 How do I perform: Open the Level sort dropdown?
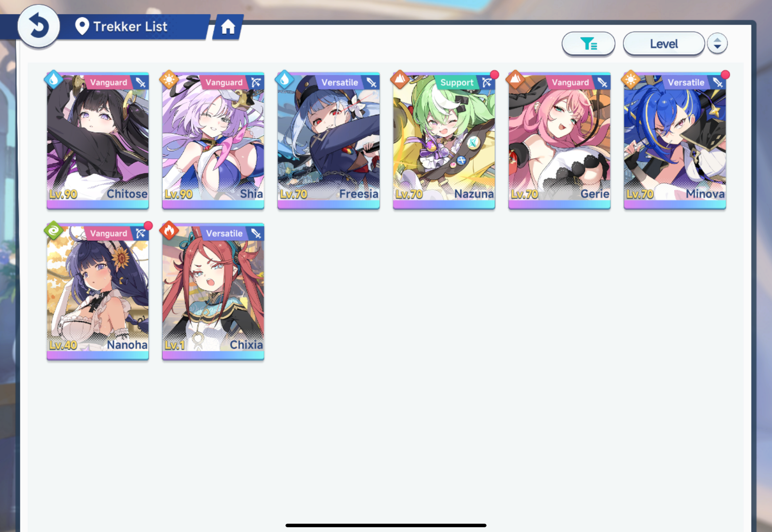(664, 44)
